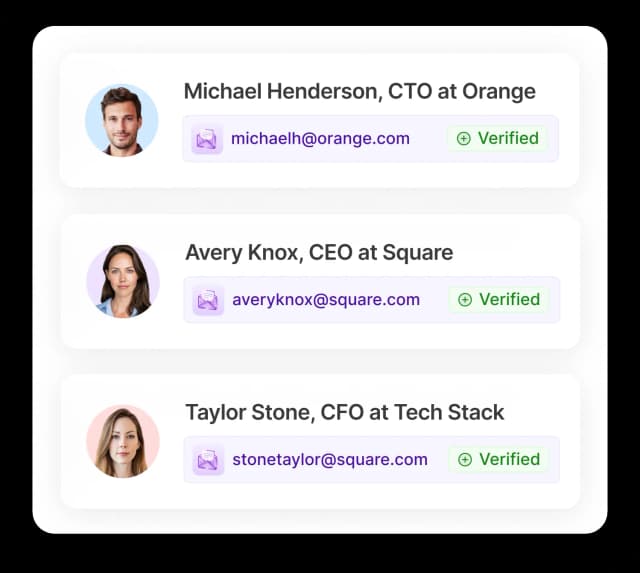Open Taylor Stone's profile photo
The height and width of the screenshot is (573, 640).
(123, 441)
